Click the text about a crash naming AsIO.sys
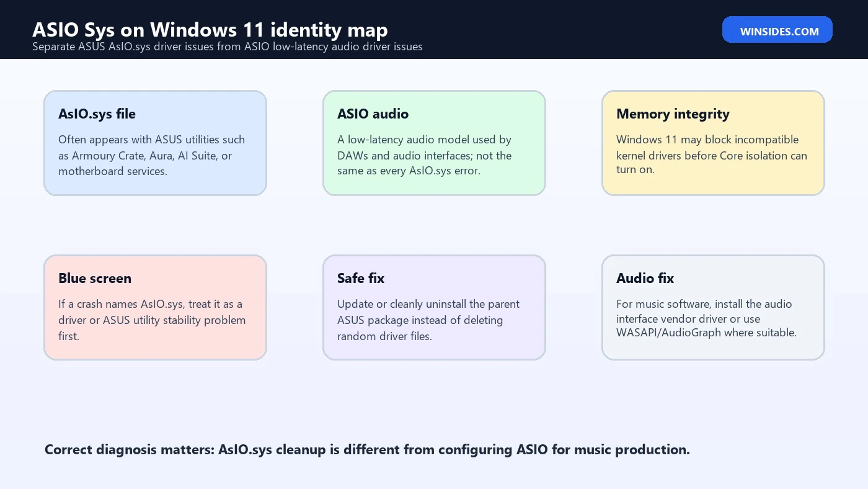The height and width of the screenshot is (489, 868). tap(152, 320)
